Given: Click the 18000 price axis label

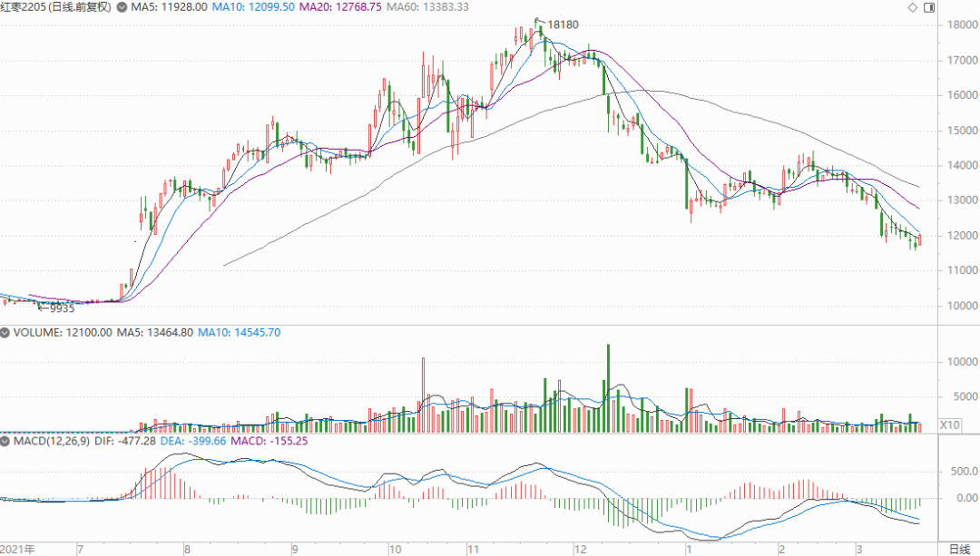Looking at the screenshot, I should pyautogui.click(x=963, y=25).
